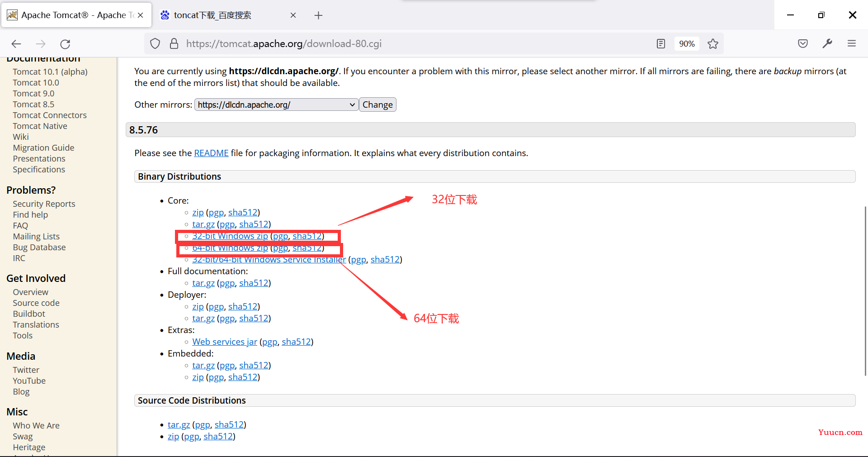Image resolution: width=868 pixels, height=457 pixels.
Task: Download the Source Code tar.gz
Action: pos(179,424)
